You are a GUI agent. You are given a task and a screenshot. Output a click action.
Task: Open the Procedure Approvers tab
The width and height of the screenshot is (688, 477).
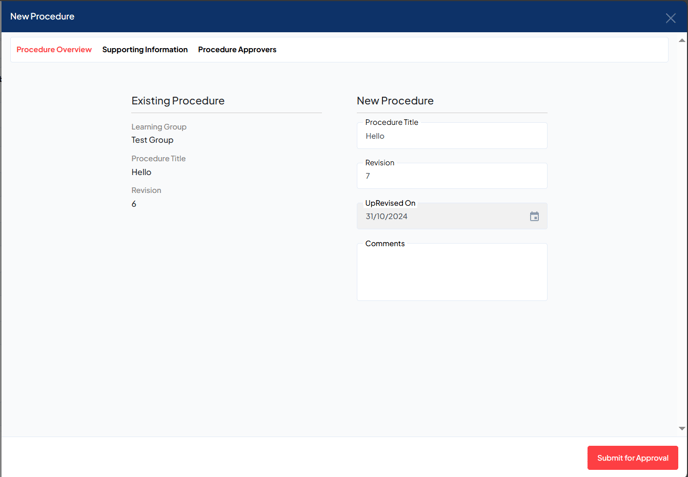237,50
